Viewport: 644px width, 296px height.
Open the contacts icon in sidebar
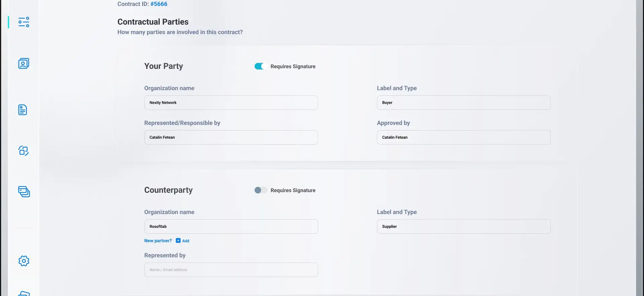coord(23,63)
